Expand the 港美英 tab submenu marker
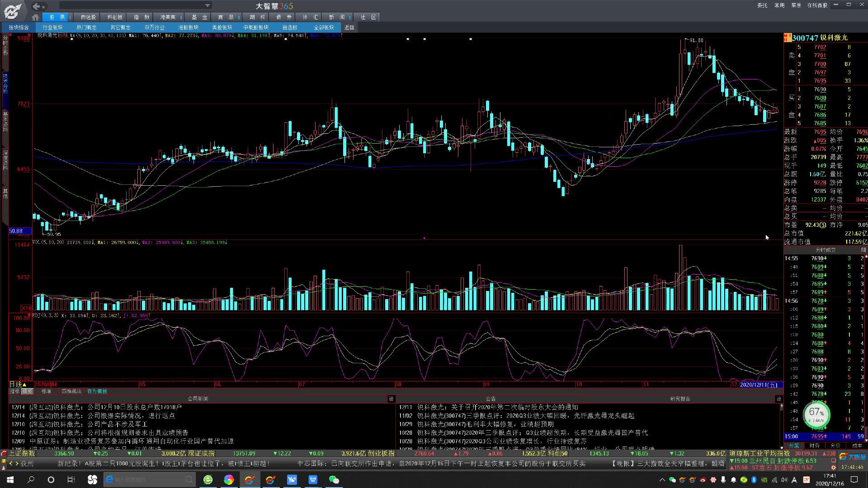868x488 pixels. tap(181, 18)
